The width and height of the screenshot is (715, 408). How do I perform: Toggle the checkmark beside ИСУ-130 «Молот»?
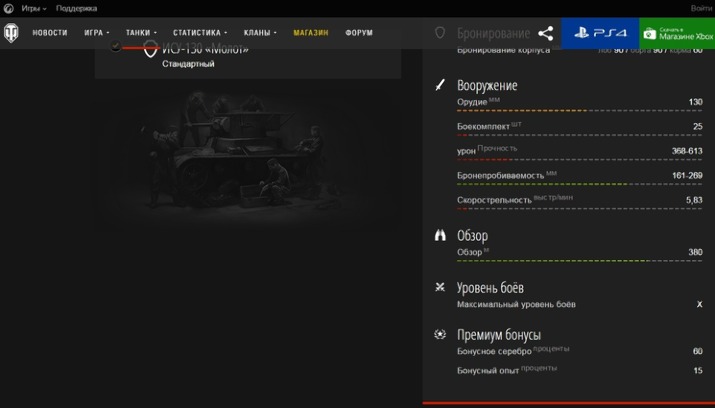pos(116,46)
